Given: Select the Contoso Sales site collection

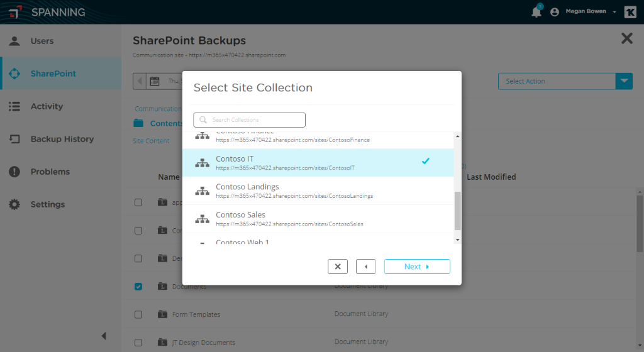Looking at the screenshot, I should pos(318,219).
